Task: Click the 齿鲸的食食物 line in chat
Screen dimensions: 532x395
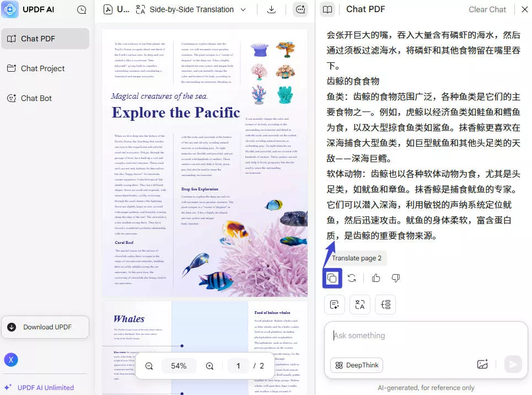Action: pyautogui.click(x=353, y=81)
